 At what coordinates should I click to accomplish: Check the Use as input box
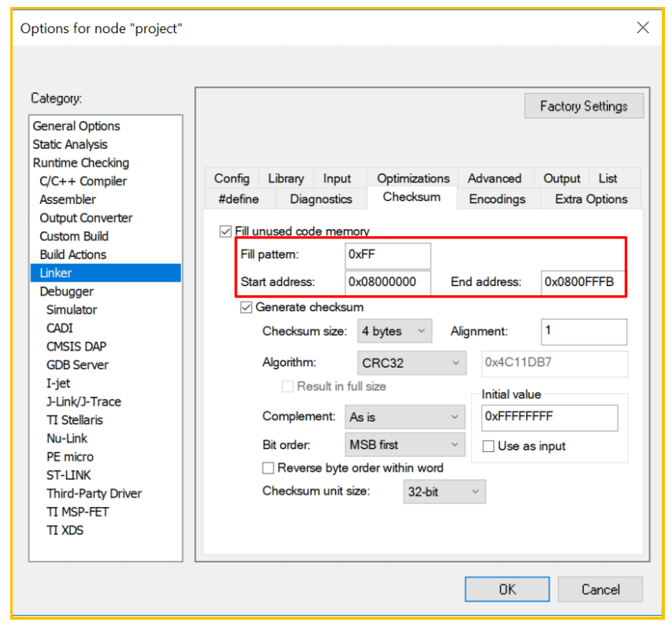coord(488,446)
